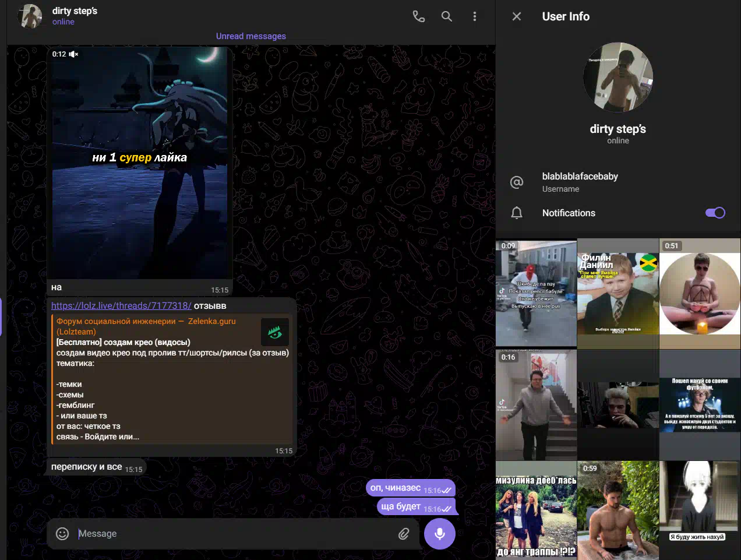The image size is (741, 560).
Task: Unmute the video using the speaker icon
Action: 73,54
